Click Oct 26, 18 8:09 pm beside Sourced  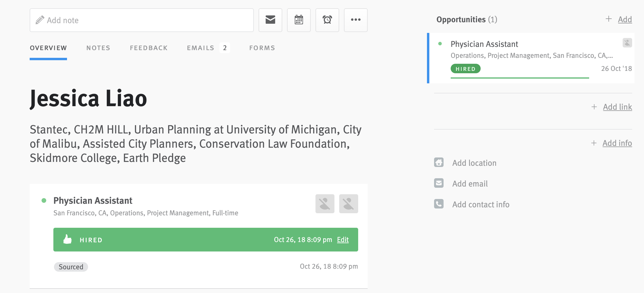[329, 266]
